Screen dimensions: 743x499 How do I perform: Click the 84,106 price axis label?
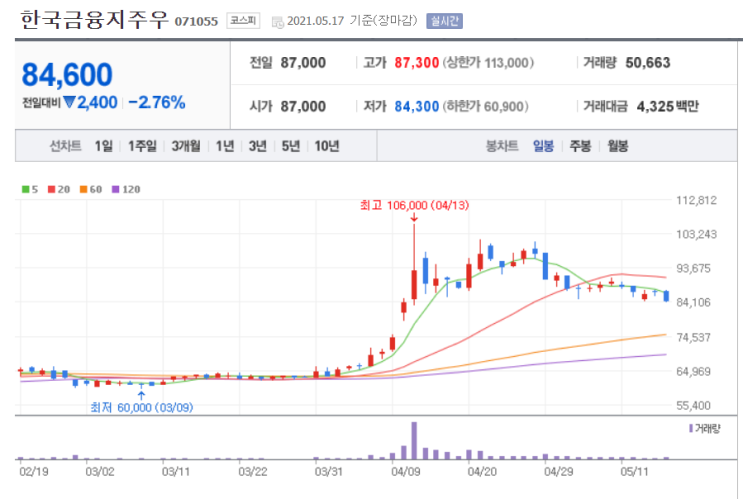tap(693, 302)
